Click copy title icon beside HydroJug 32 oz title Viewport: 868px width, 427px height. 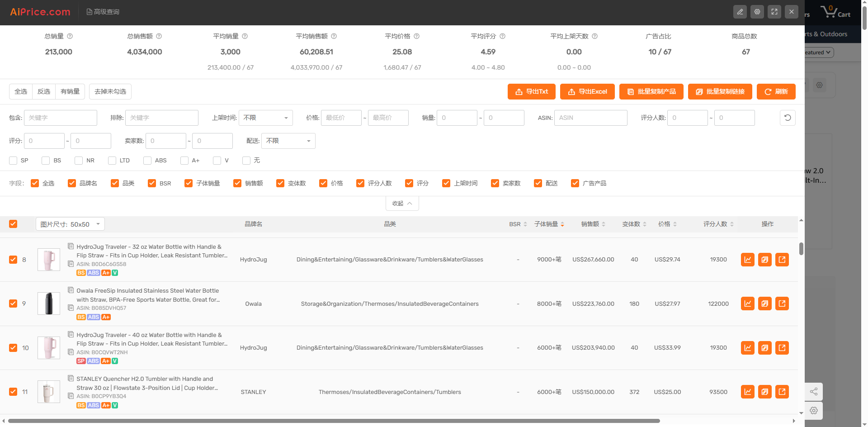[71, 246]
